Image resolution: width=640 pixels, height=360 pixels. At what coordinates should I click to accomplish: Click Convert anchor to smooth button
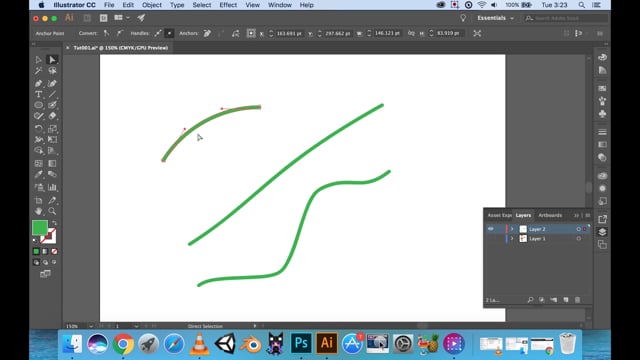pos(120,33)
